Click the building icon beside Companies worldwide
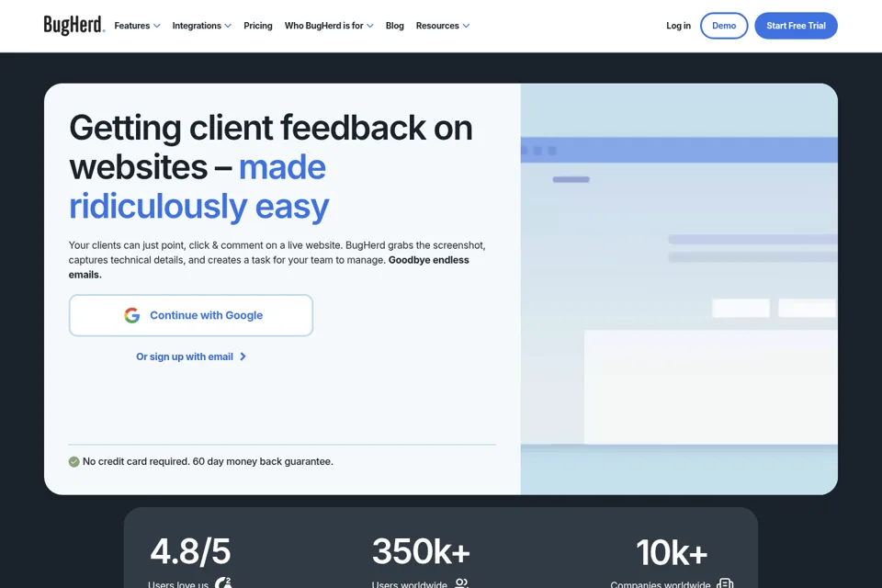 (x=726, y=583)
